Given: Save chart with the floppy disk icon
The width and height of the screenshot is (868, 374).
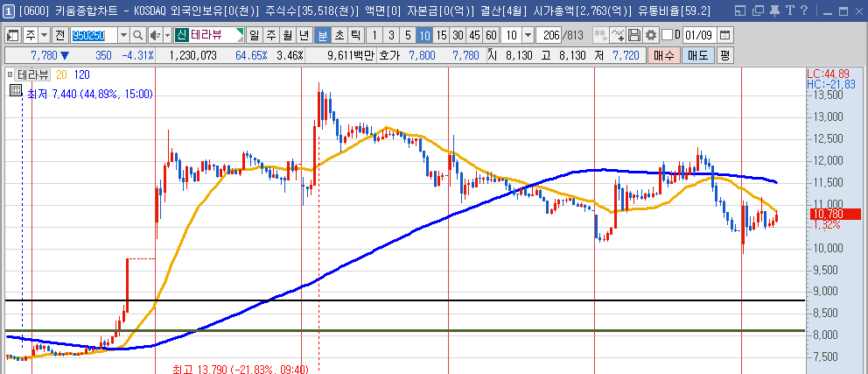Looking at the screenshot, I should 634,35.
